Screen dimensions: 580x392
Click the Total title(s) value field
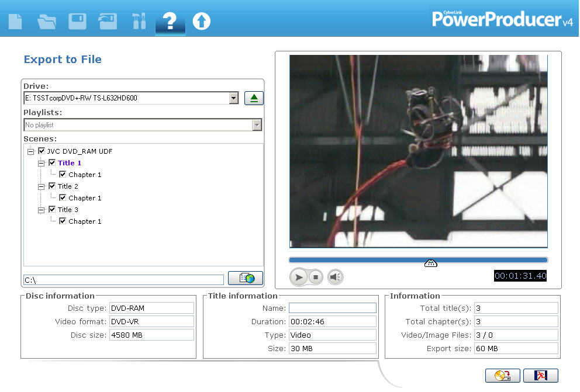[x=516, y=308]
